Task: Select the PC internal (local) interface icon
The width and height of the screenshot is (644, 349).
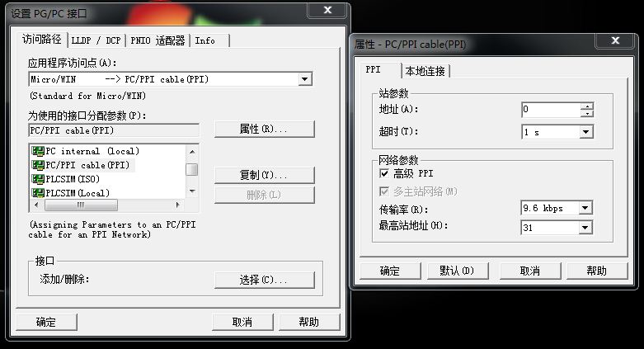Action: pos(37,151)
